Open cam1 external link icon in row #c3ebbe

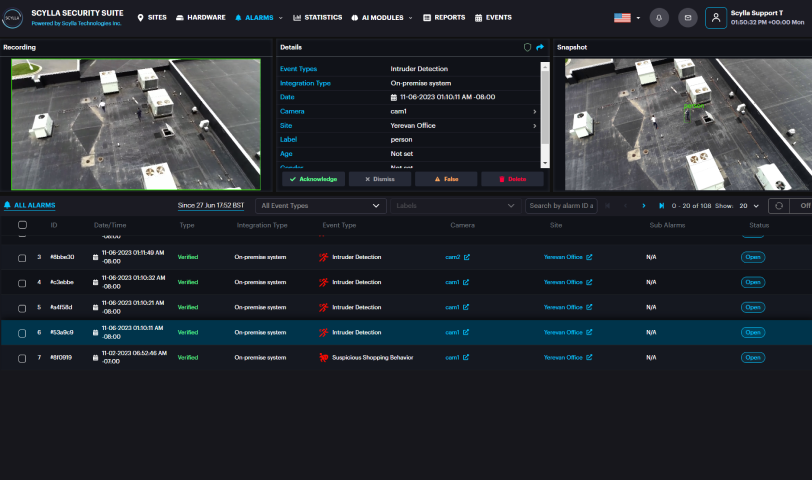click(466, 282)
